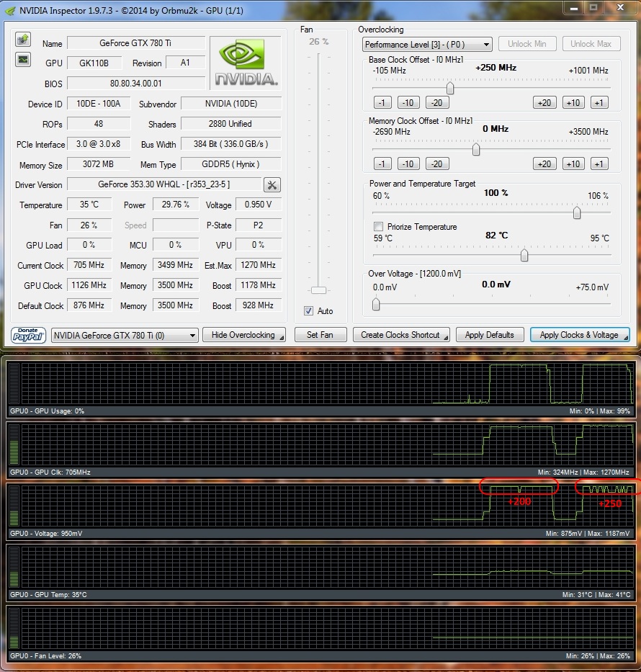
Task: Click -10 under Memory Clock Offset
Action: pos(408,164)
